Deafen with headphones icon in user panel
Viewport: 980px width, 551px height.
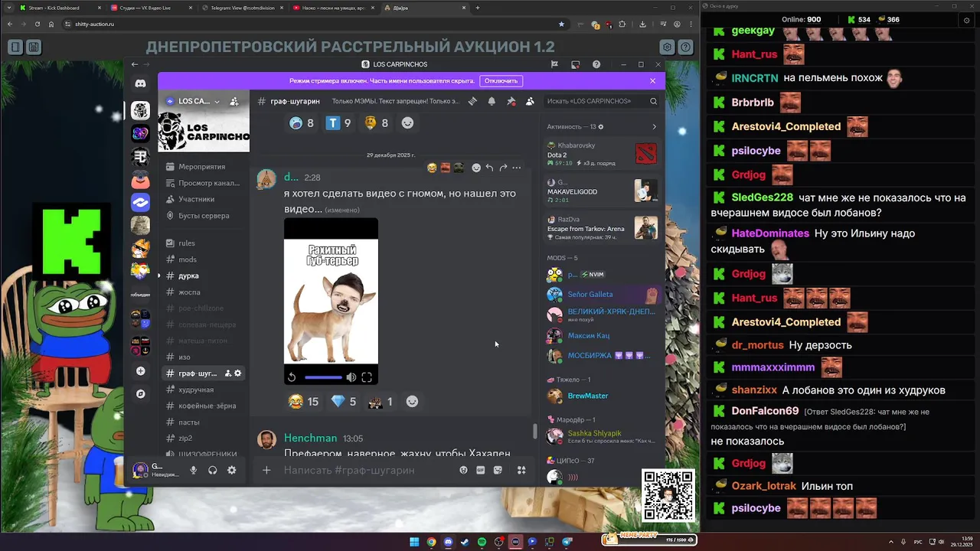tap(213, 470)
